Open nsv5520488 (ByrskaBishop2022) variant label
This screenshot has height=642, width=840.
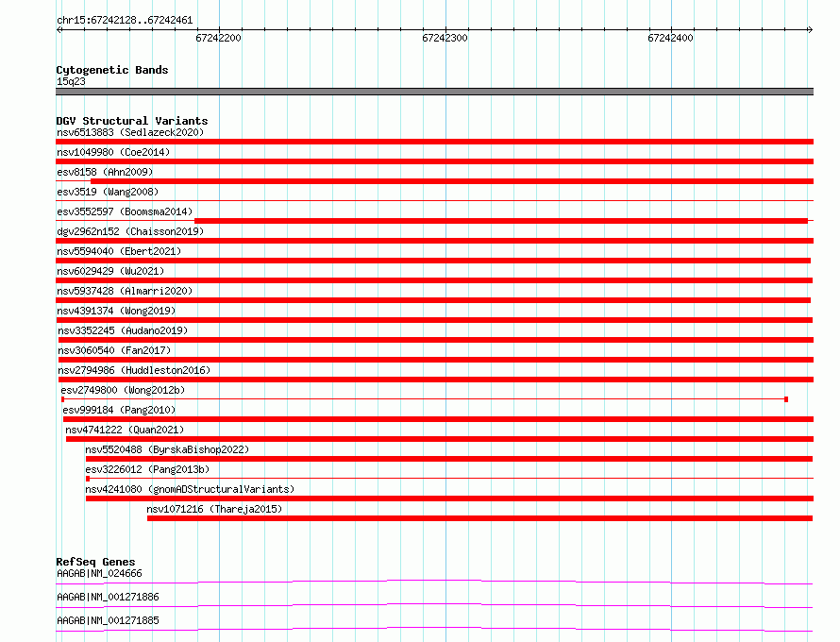pyautogui.click(x=167, y=449)
